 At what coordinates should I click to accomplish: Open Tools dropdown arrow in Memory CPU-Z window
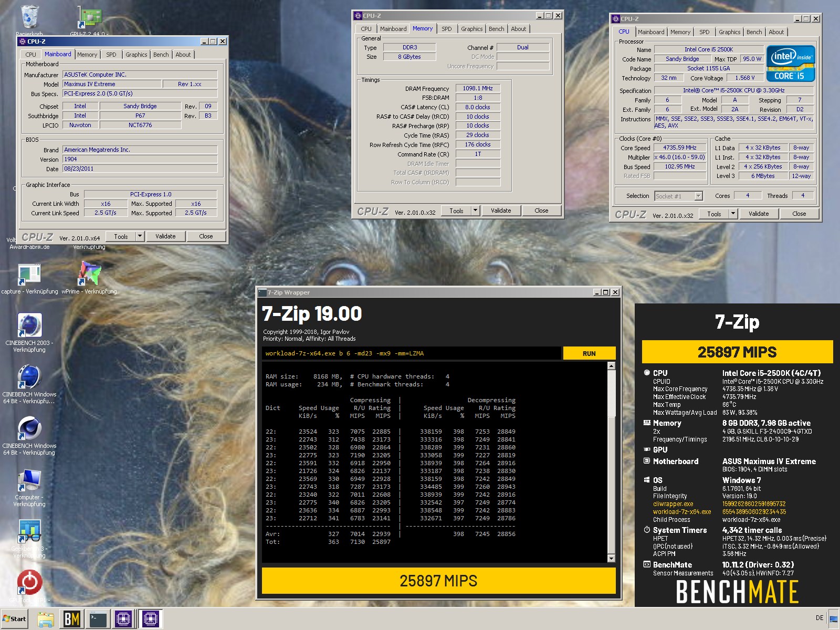[x=475, y=211]
